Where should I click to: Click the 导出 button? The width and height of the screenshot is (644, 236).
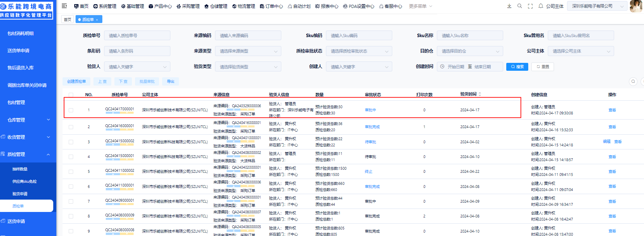pos(171,81)
